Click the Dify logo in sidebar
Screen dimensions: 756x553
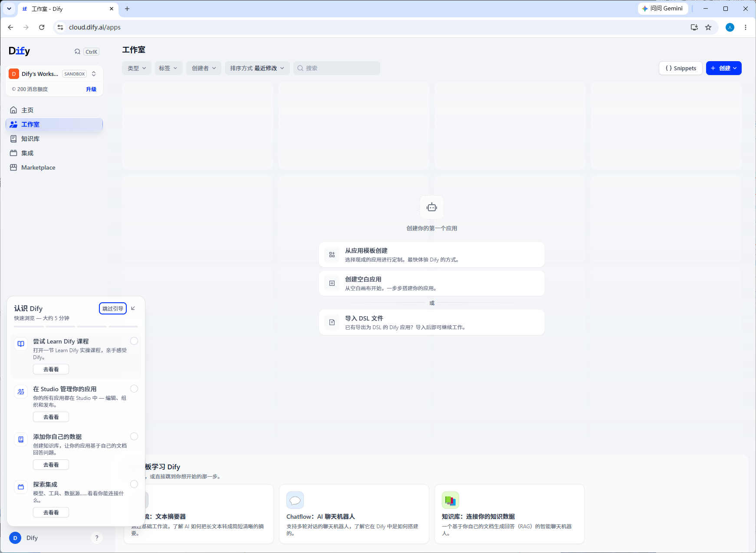coord(20,51)
